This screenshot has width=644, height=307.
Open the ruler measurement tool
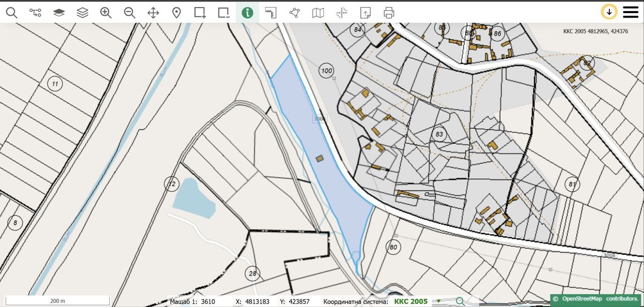271,13
